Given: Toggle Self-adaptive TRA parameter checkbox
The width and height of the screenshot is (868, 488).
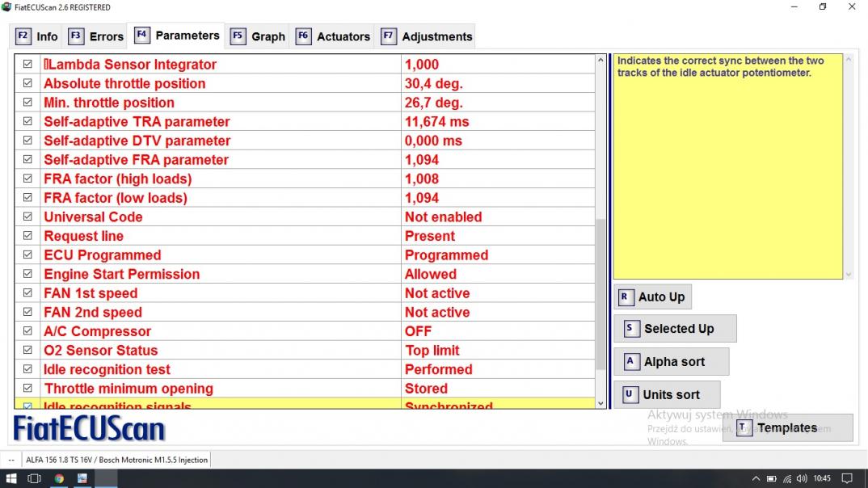Looking at the screenshot, I should coord(27,121).
